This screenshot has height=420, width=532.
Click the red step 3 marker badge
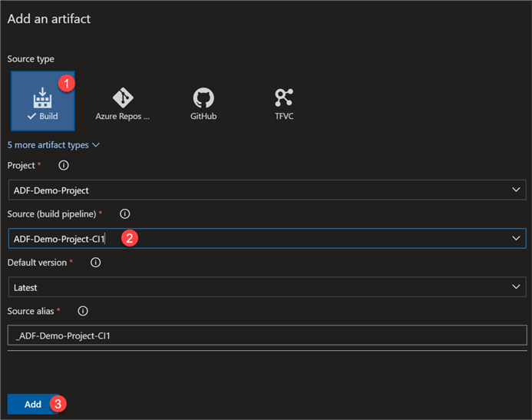click(58, 404)
